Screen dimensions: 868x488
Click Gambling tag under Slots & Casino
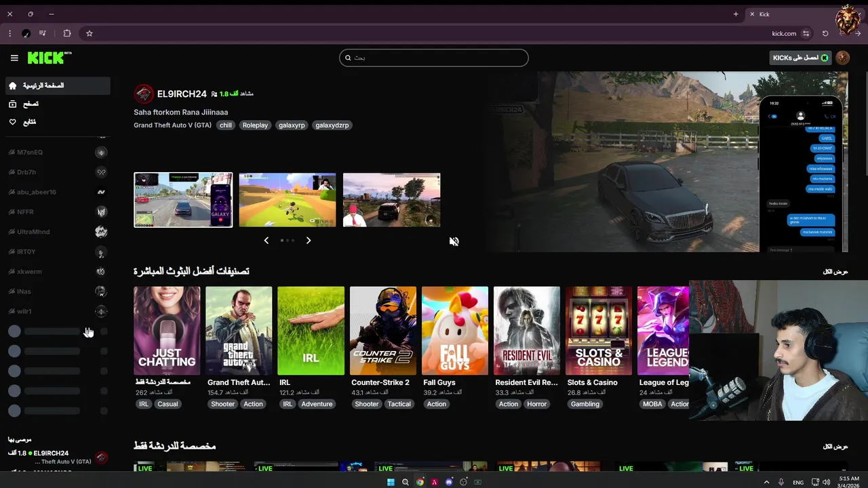coord(585,404)
